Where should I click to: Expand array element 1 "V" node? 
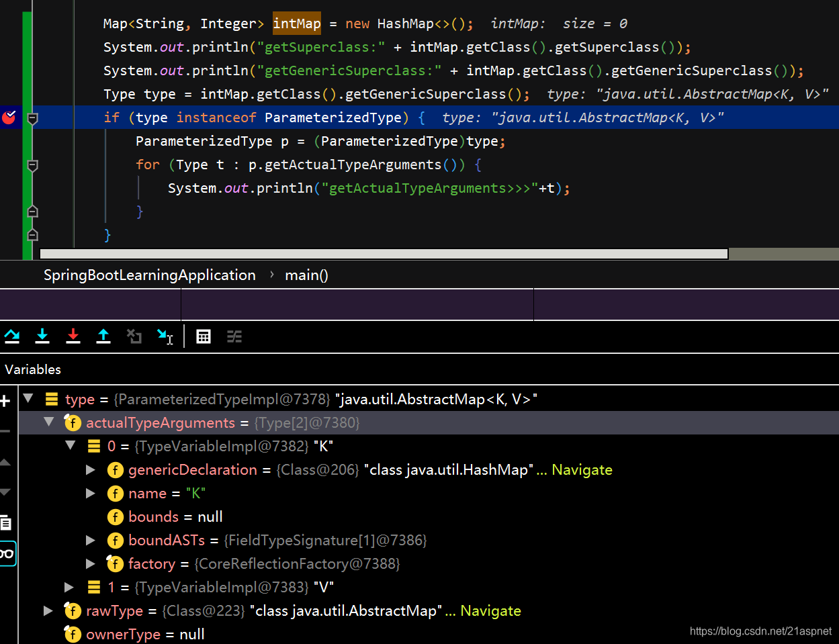(69, 587)
